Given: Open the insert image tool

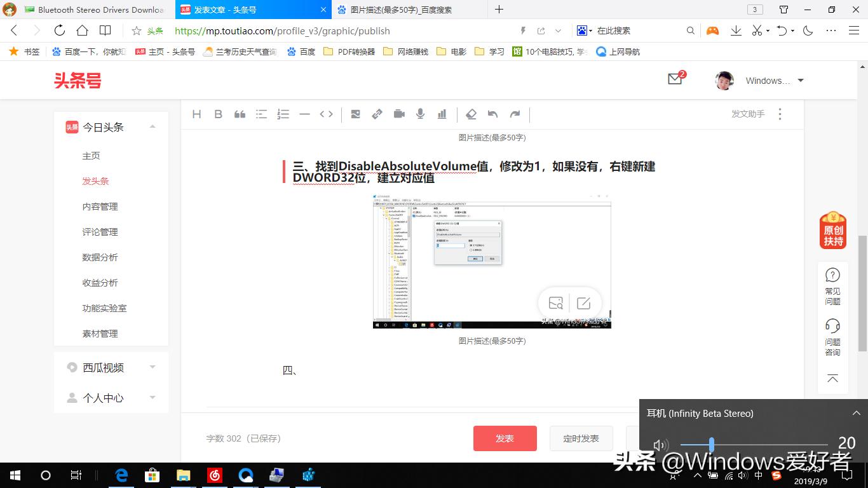Looking at the screenshot, I should click(x=355, y=114).
